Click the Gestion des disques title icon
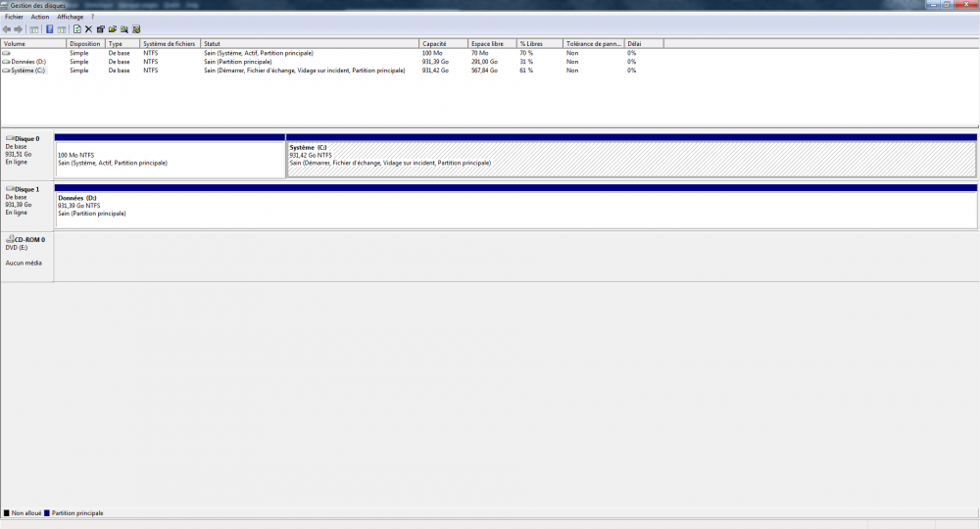 coord(4,5)
